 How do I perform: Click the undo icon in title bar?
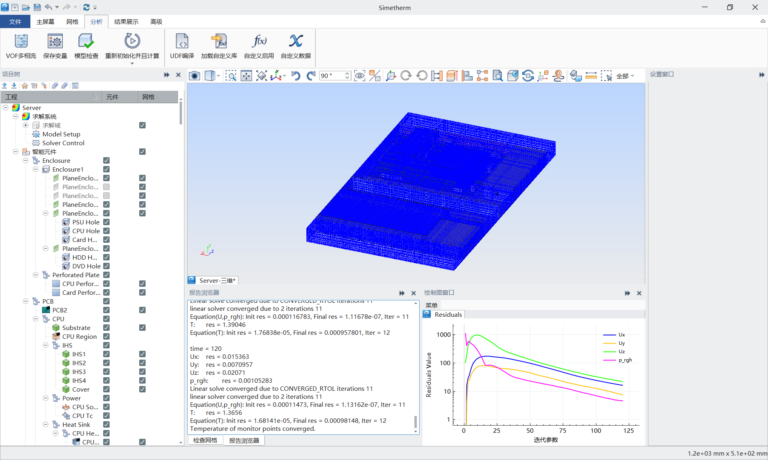point(48,7)
